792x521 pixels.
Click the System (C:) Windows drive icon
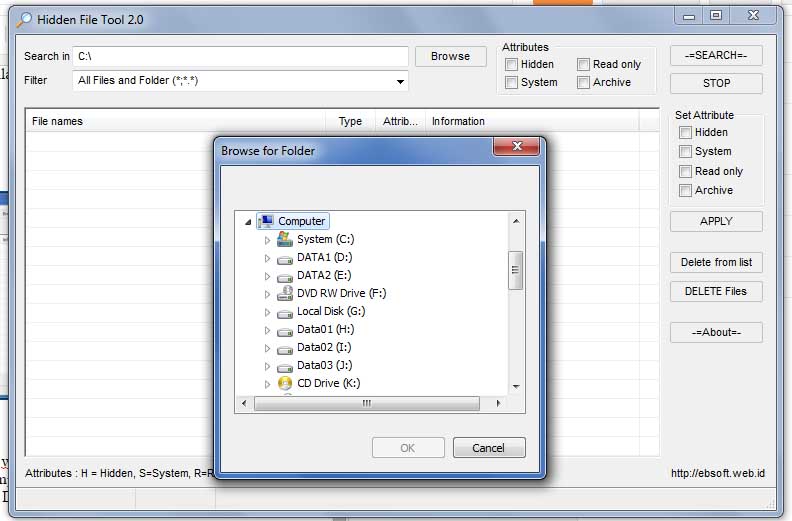pyautogui.click(x=285, y=239)
